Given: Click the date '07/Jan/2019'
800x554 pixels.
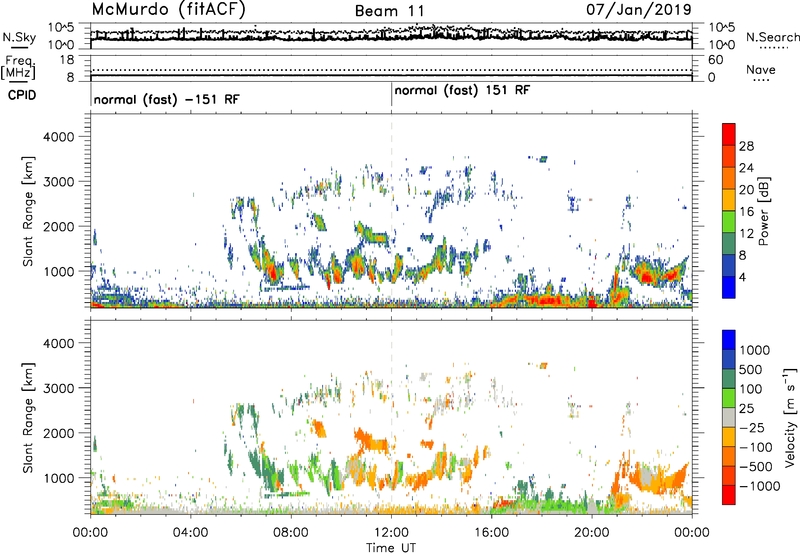Looking at the screenshot, I should pyautogui.click(x=639, y=9).
